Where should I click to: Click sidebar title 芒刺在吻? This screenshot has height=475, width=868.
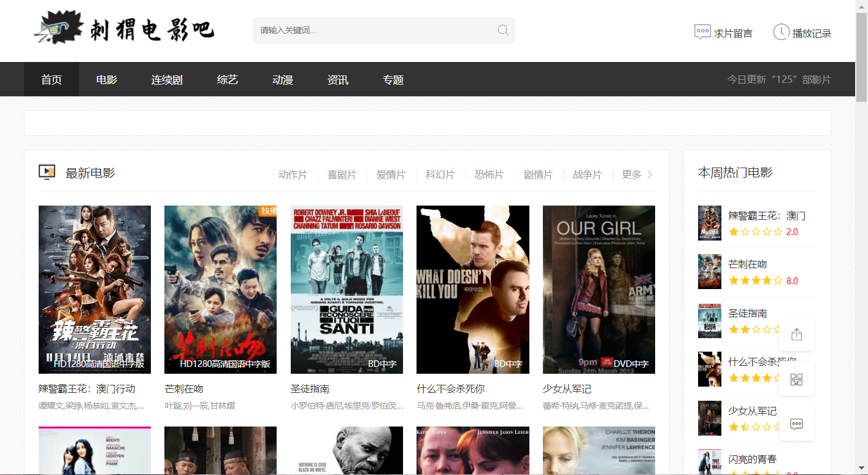coord(748,265)
